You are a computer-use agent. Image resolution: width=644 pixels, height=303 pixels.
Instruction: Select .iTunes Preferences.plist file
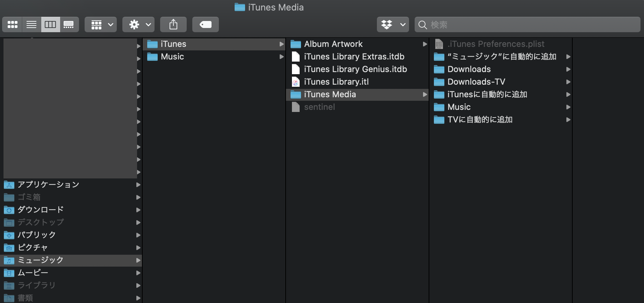click(501, 44)
